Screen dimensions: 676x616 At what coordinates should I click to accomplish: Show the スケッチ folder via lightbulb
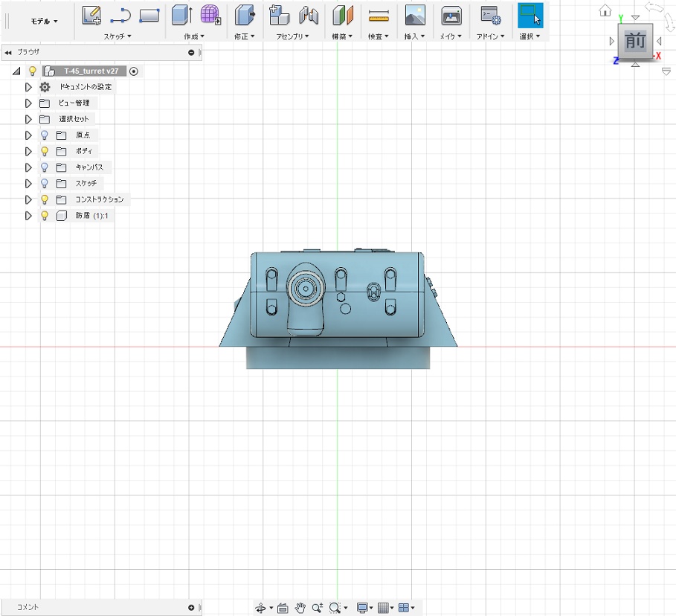[45, 183]
